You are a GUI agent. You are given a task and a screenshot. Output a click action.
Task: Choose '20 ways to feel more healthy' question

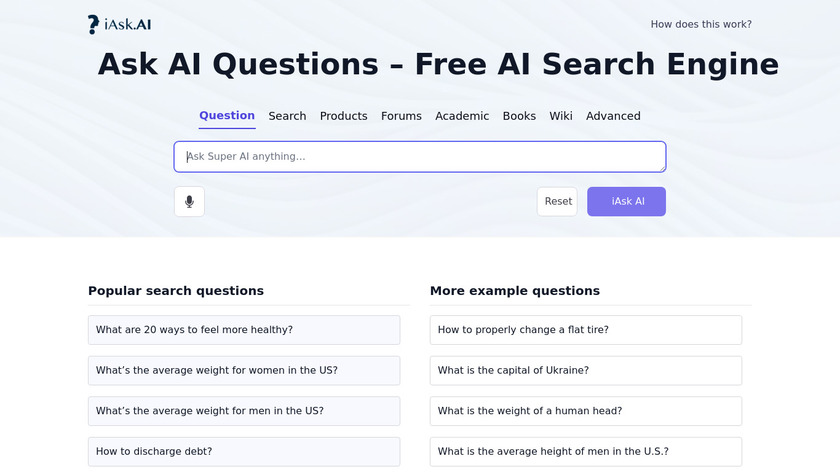point(244,330)
